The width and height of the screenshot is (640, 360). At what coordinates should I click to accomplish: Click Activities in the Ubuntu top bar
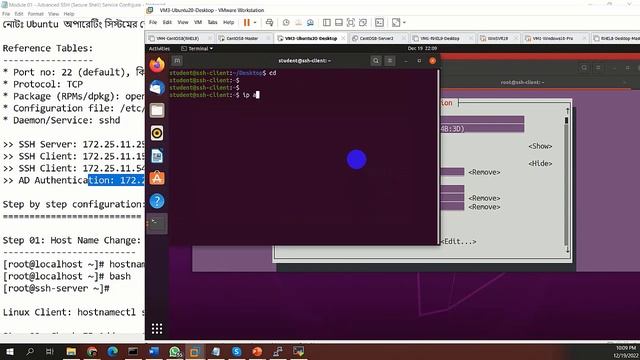point(159,49)
